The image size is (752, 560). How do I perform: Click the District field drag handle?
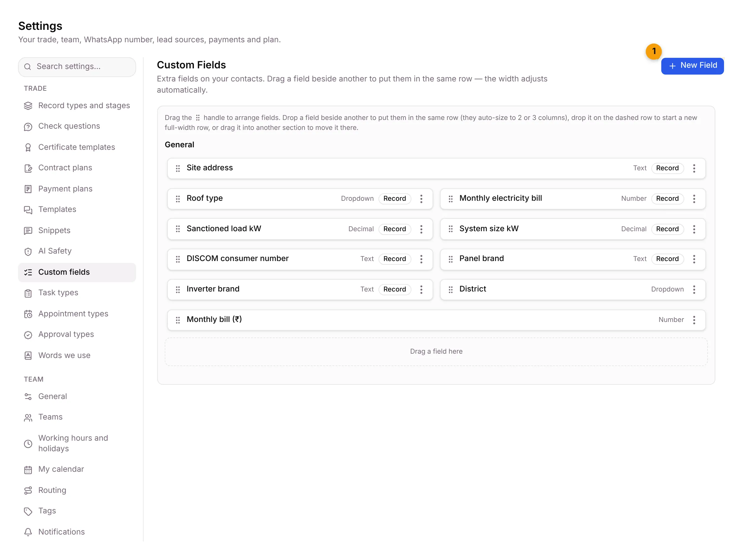450,290
